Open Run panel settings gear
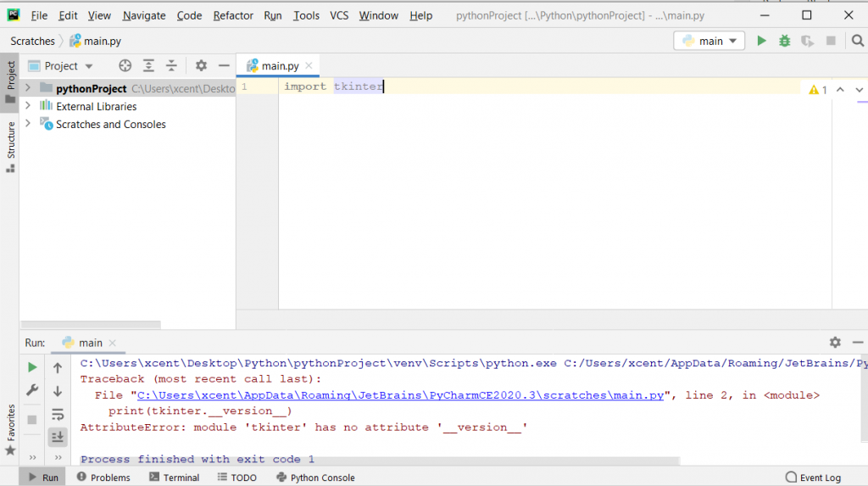The width and height of the screenshot is (868, 486). click(835, 343)
